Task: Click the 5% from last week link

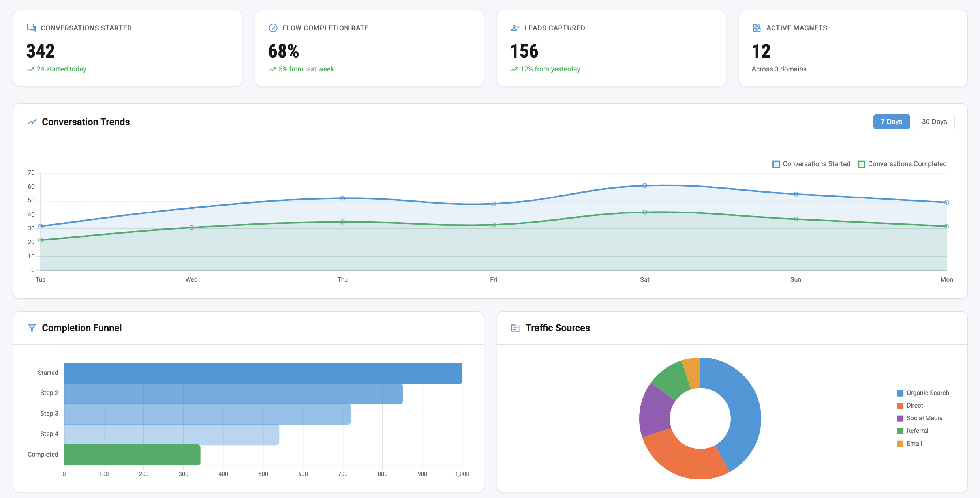Action: pyautogui.click(x=306, y=69)
